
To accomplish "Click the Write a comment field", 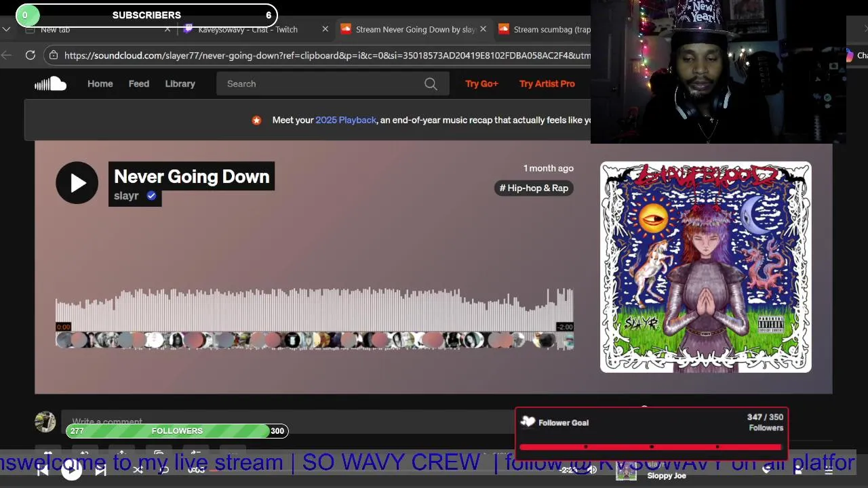I will coord(288,422).
